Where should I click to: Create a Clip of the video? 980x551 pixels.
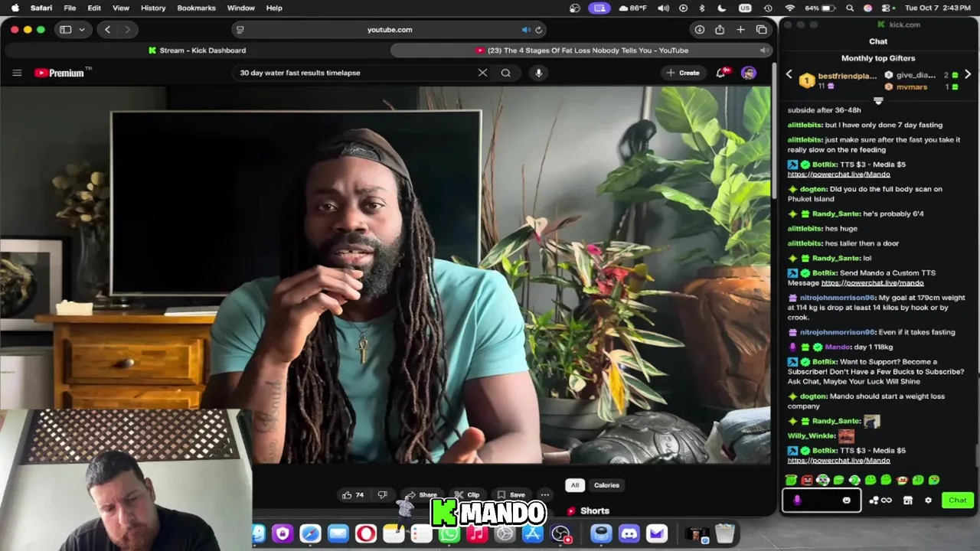[466, 495]
